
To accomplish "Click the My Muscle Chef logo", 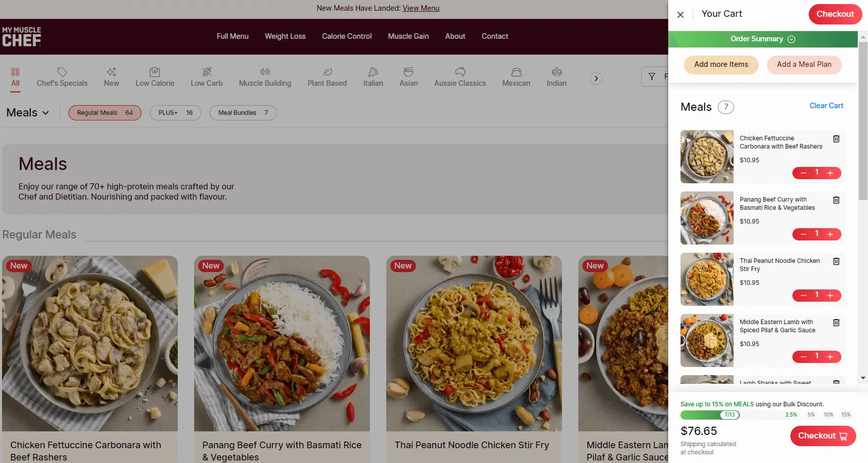I will pyautogui.click(x=21, y=37).
